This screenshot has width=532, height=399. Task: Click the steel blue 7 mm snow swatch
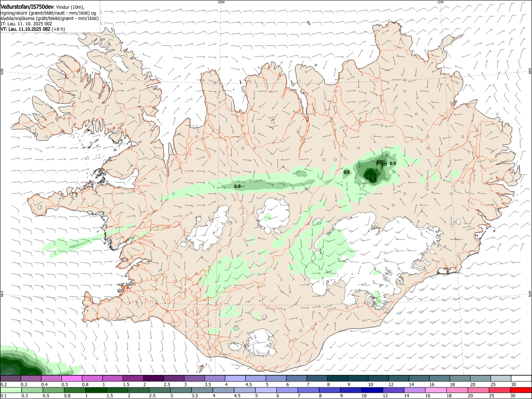click(x=317, y=378)
